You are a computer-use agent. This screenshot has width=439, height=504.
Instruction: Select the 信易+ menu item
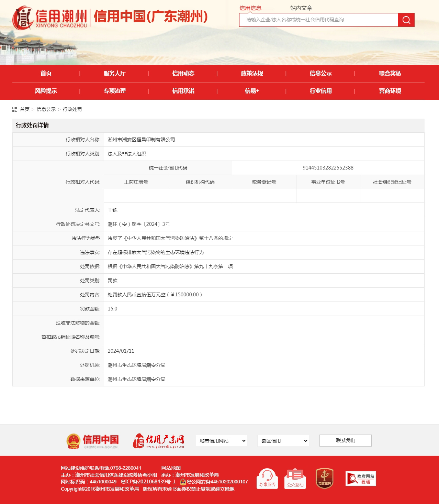click(252, 91)
